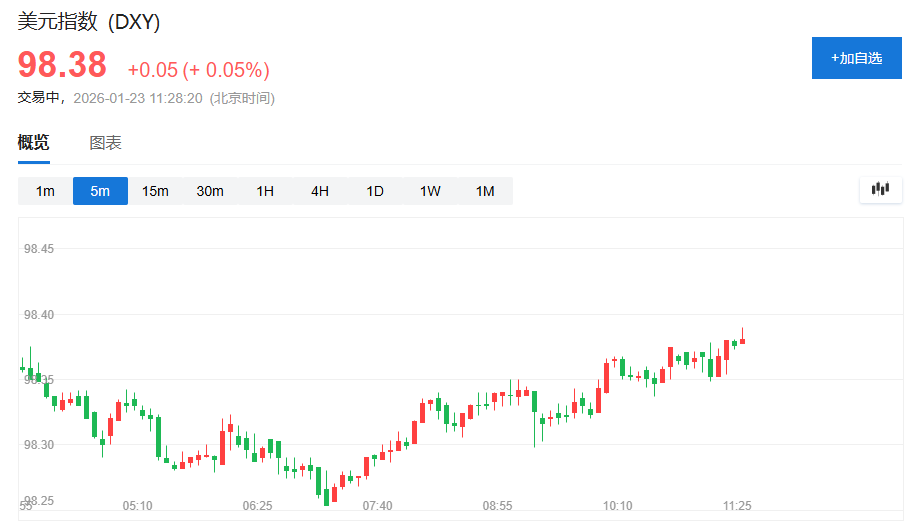Click the +加自选 button

pos(856,58)
